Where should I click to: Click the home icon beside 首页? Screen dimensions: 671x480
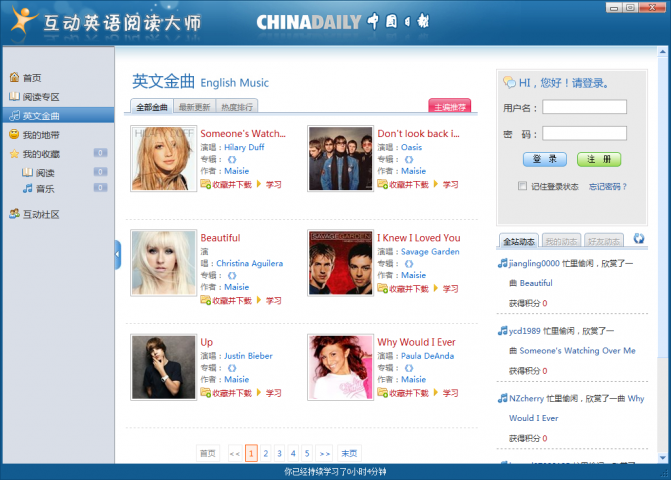pyautogui.click(x=15, y=77)
